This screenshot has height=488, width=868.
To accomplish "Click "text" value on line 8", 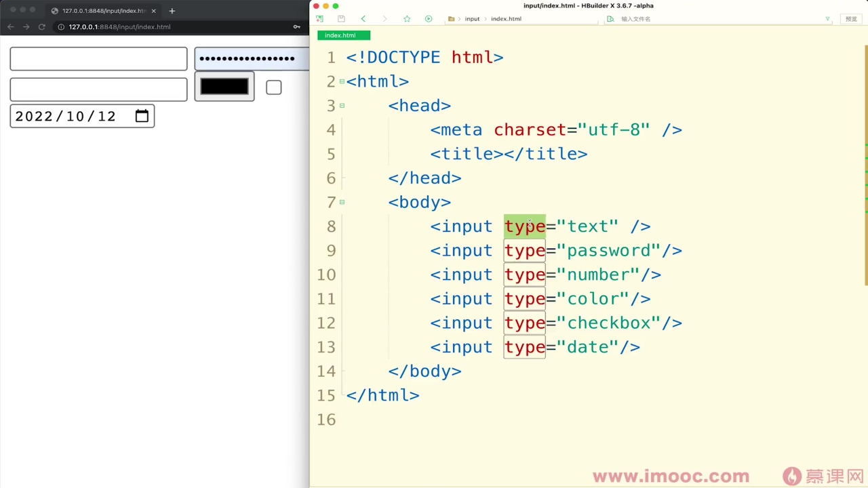I will (x=588, y=226).
